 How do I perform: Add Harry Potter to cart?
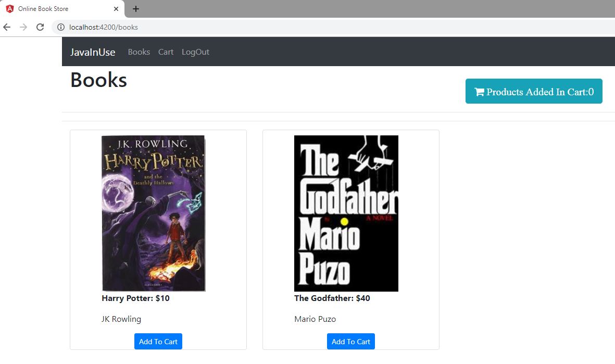(x=158, y=342)
